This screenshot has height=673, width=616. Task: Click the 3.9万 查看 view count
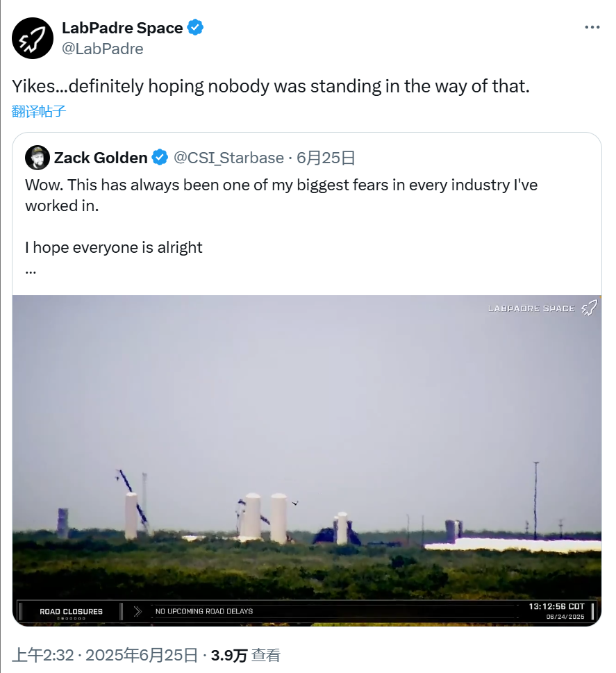tap(246, 656)
